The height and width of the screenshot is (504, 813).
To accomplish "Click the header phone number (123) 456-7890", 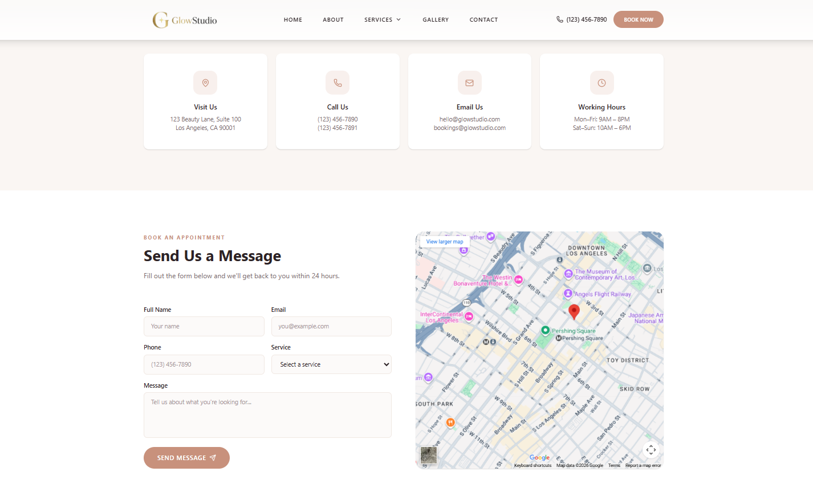I will click(x=587, y=19).
